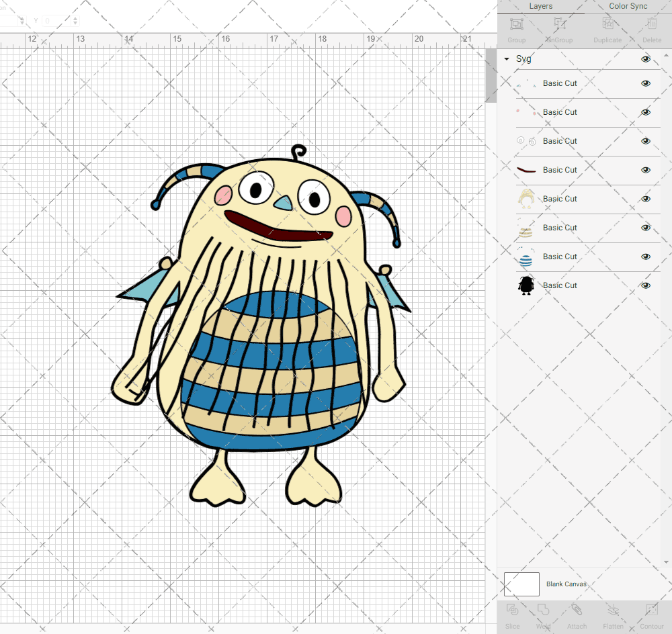672x634 pixels.
Task: Click the Delete trash icon
Action: coord(652,24)
